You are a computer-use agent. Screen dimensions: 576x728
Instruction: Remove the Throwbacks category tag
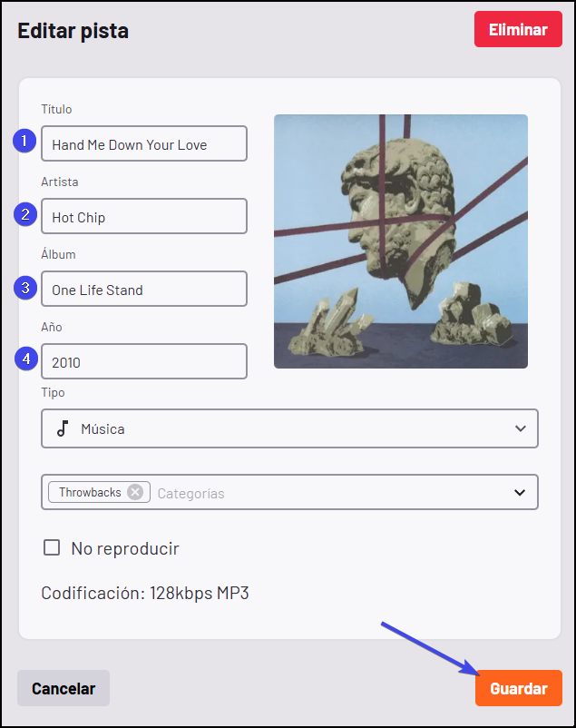(135, 492)
